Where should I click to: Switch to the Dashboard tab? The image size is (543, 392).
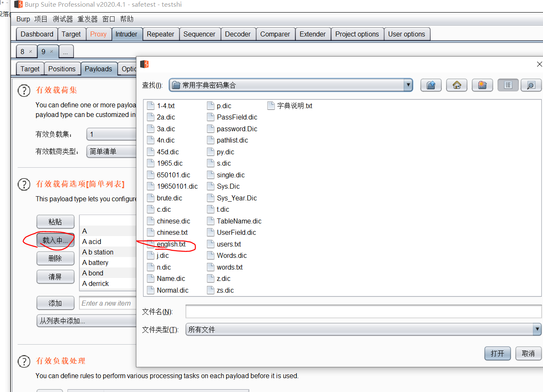(x=37, y=34)
